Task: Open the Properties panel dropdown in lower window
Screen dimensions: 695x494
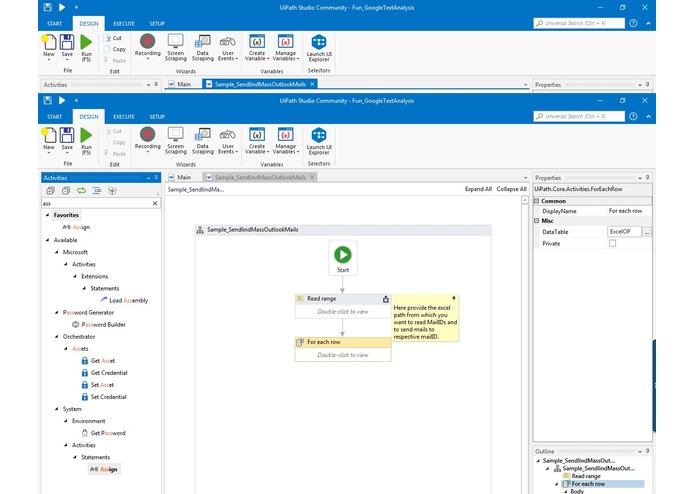Action: [x=640, y=178]
